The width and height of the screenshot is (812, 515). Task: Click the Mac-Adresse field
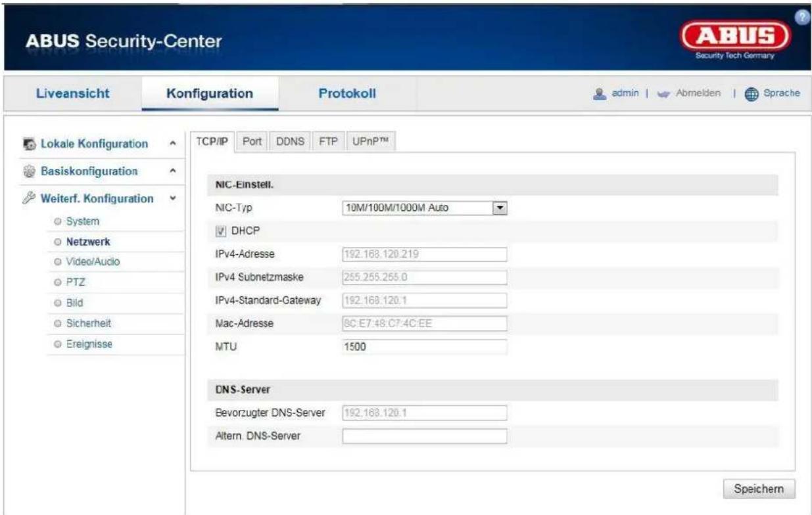click(425, 323)
